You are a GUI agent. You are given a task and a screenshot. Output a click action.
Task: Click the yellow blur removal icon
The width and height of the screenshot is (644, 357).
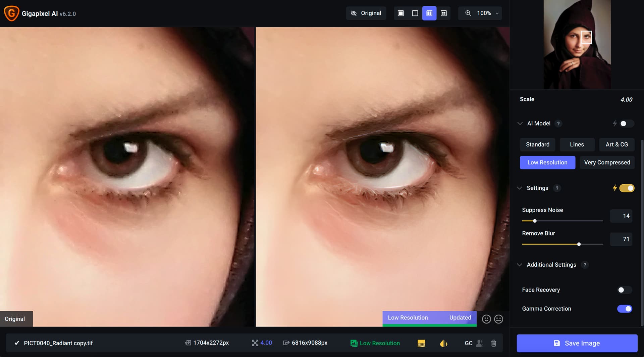[443, 343]
